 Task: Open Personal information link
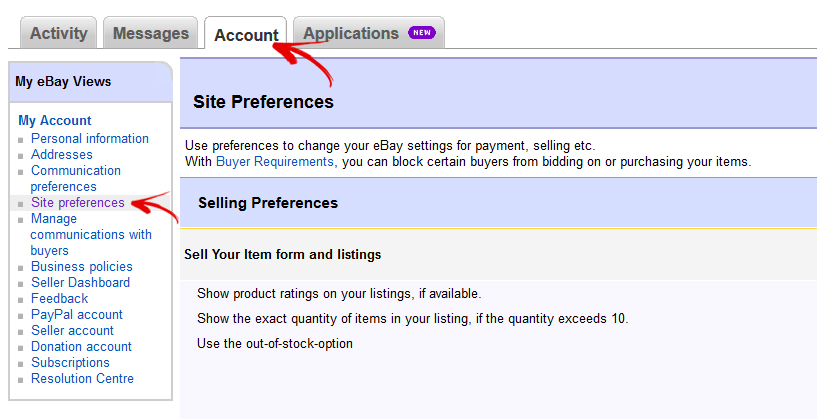(x=90, y=138)
